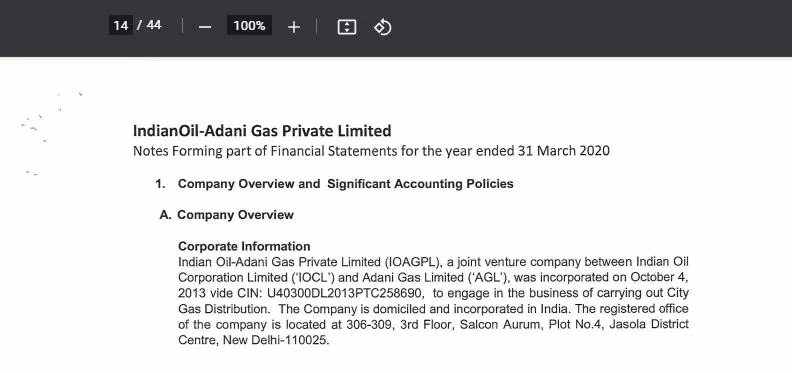Click the Corporate Information heading
Image resolution: width=792 pixels, height=373 pixels.
[x=244, y=246]
